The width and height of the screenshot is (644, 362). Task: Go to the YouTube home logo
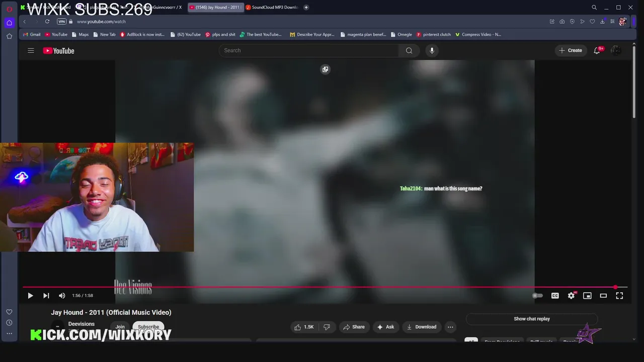click(58, 50)
